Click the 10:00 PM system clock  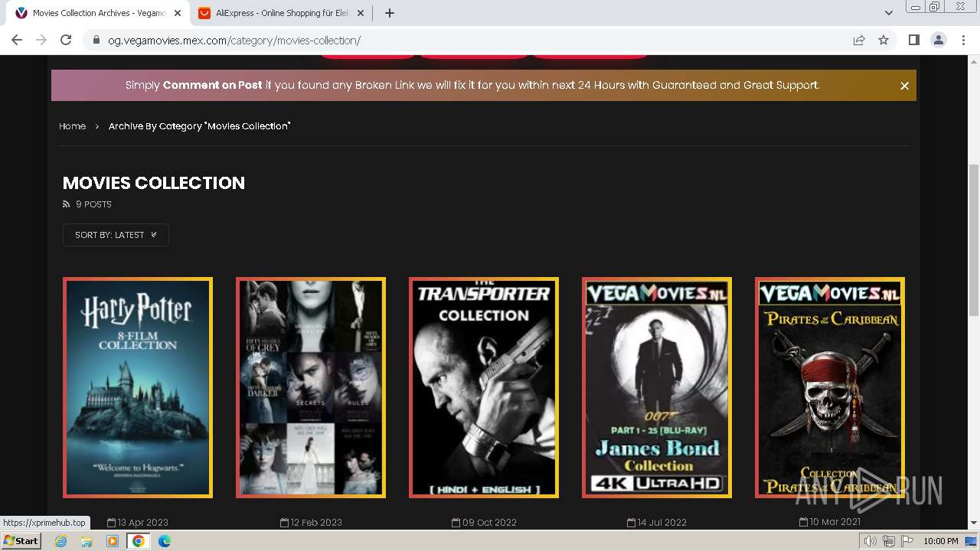coord(941,541)
